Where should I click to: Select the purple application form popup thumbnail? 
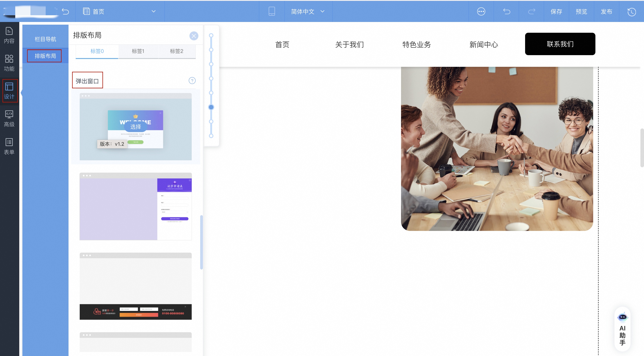tap(135, 206)
